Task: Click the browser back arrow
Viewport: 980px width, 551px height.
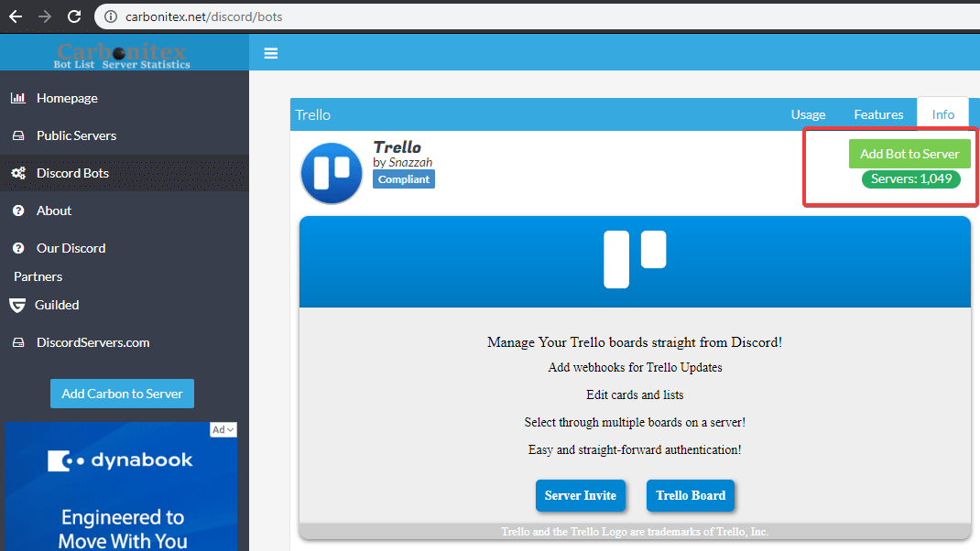Action: click(16, 16)
